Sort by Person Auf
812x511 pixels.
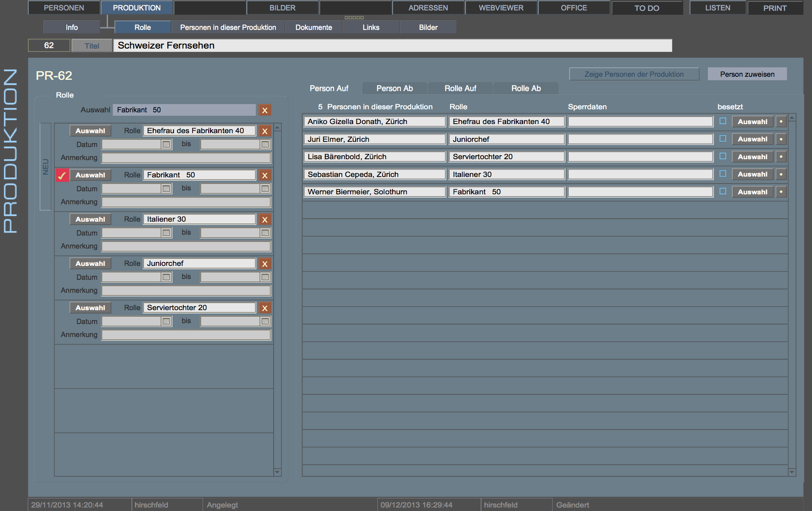329,88
